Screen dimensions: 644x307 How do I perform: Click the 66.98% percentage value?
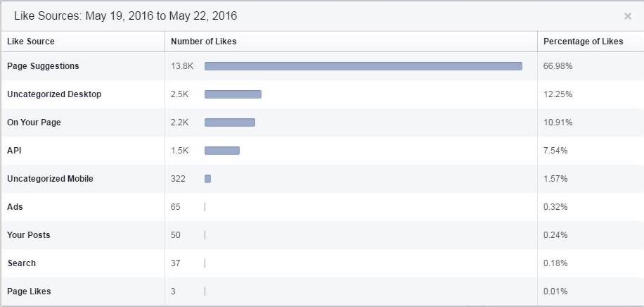[558, 66]
